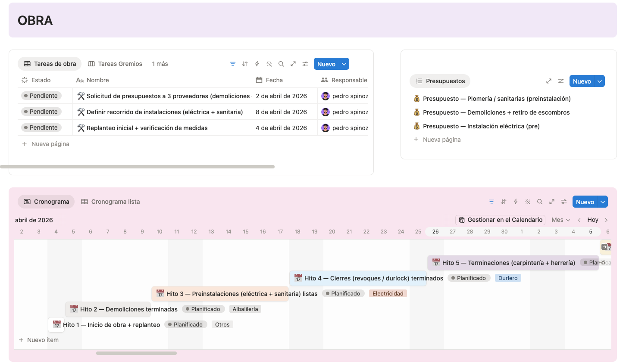Switch to the Tareas Gremios tab
The image size is (626, 364).
tap(115, 64)
